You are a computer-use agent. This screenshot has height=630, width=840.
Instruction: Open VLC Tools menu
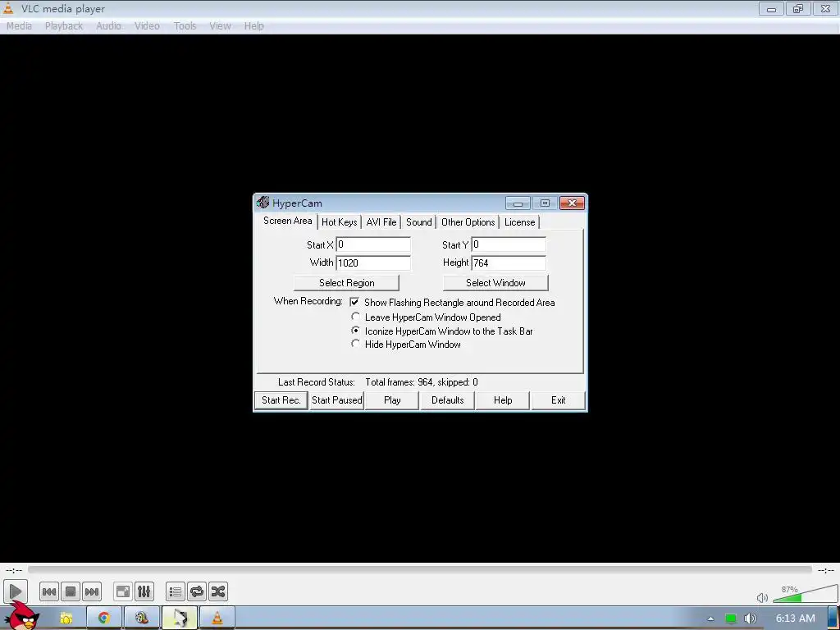tap(185, 25)
